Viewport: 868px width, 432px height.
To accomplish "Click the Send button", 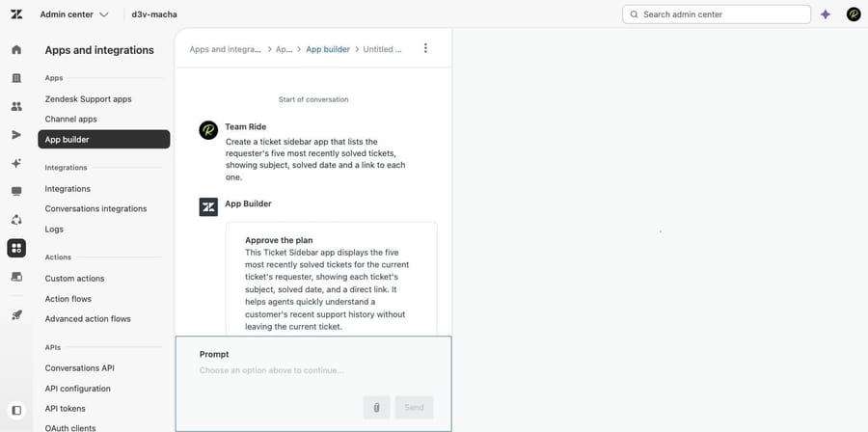I will click(x=414, y=407).
